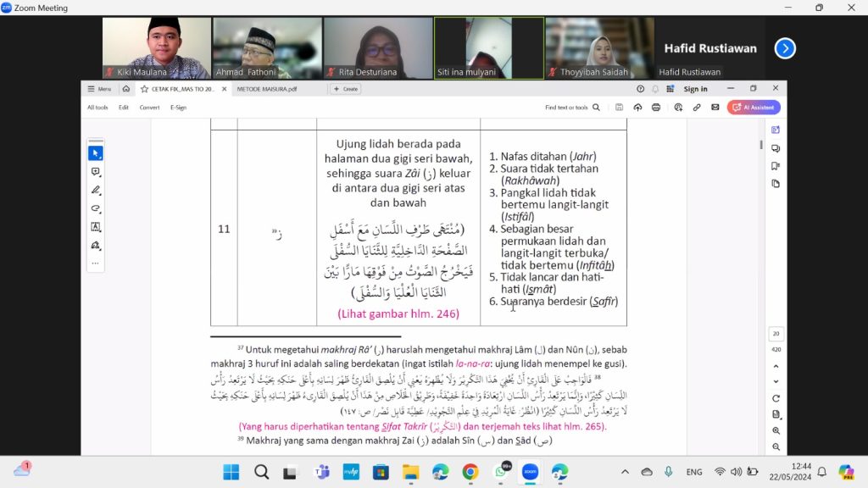This screenshot has width=868, height=488.
Task: Open File Explorer from taskbar
Action: click(x=411, y=472)
